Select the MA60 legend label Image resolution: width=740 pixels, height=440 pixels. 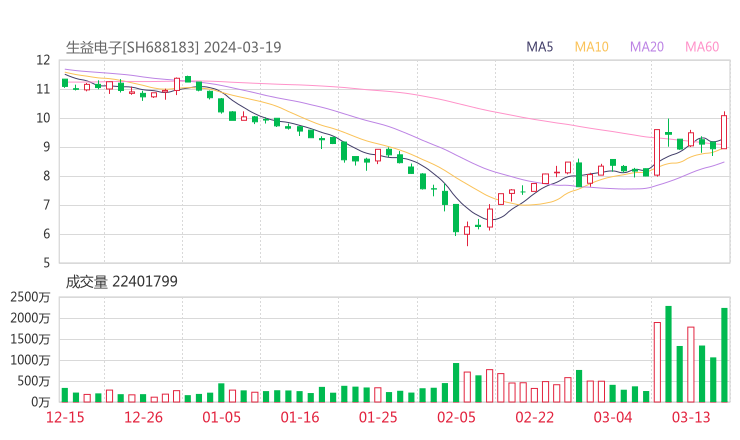pyautogui.click(x=702, y=47)
